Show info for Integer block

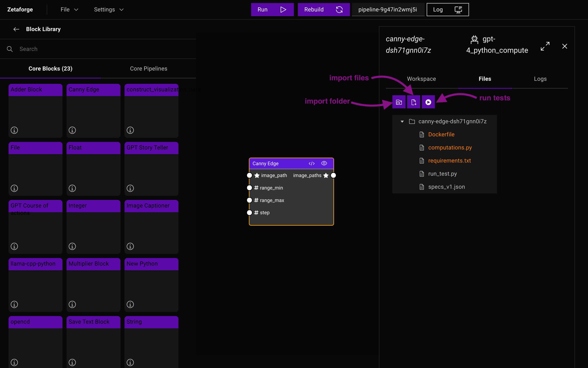72,246
